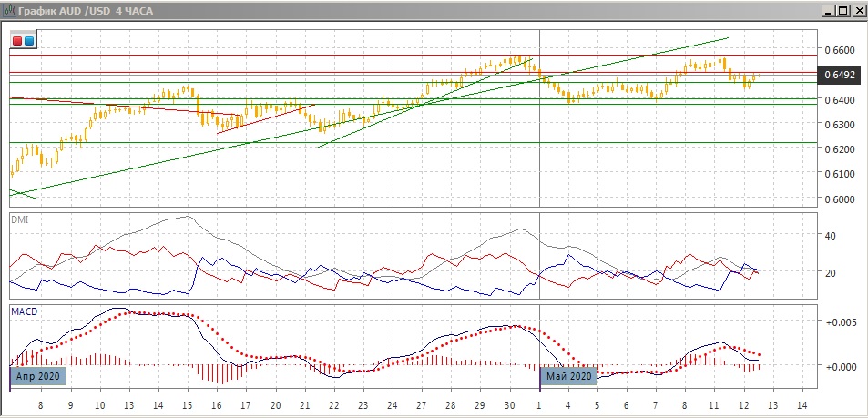Click the 0.6600 price axis label
The height and width of the screenshot is (418, 868).
click(838, 50)
